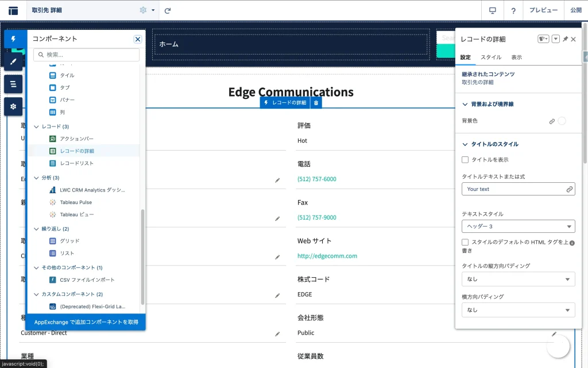Image resolution: width=588 pixels, height=368 pixels.
Task: Click the プレビュー button
Action: pos(543,10)
